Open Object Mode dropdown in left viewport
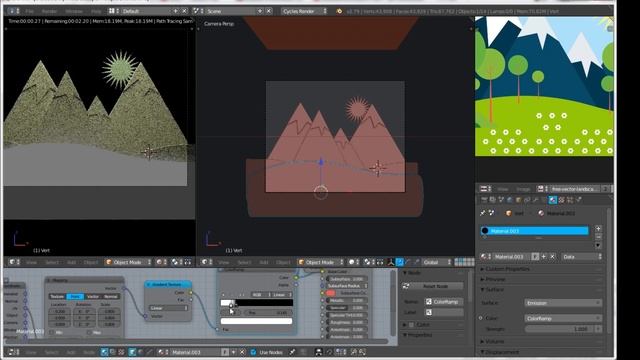 pos(128,262)
